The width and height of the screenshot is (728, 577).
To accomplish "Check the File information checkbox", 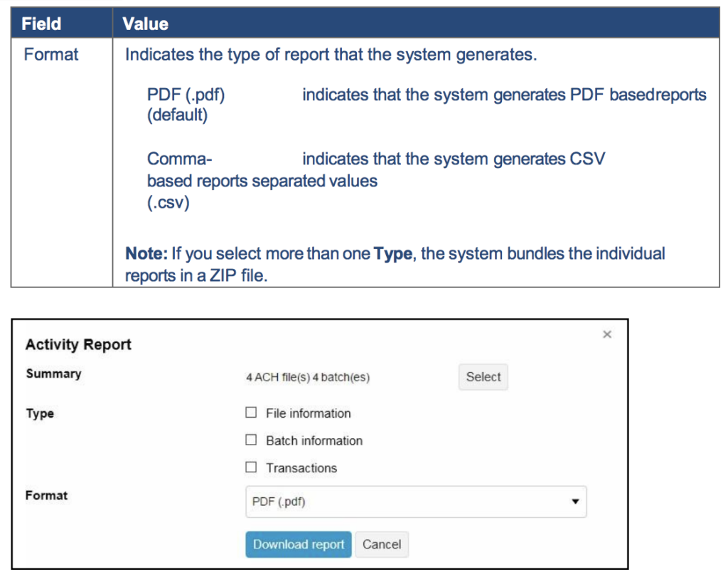I will click(x=250, y=413).
